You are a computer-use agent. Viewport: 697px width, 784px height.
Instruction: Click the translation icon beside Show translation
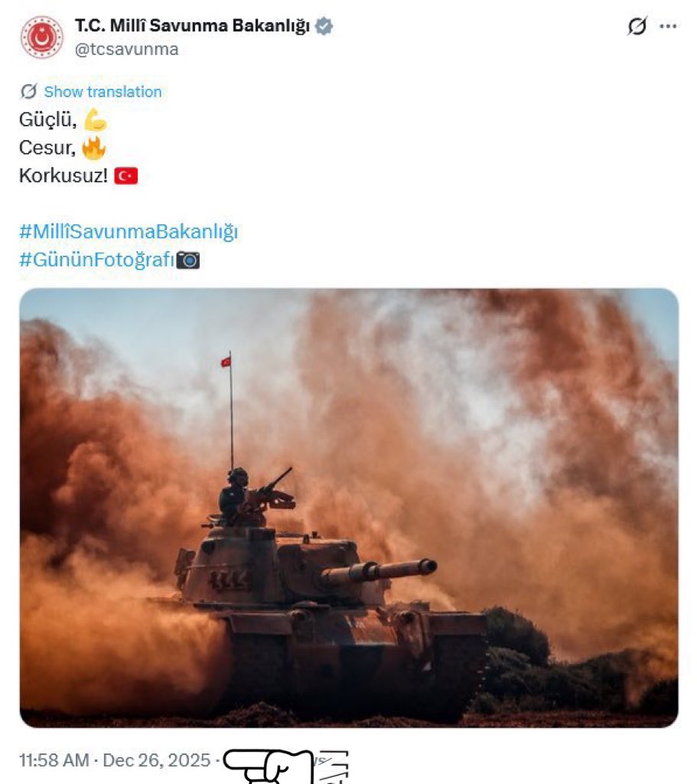[x=29, y=92]
